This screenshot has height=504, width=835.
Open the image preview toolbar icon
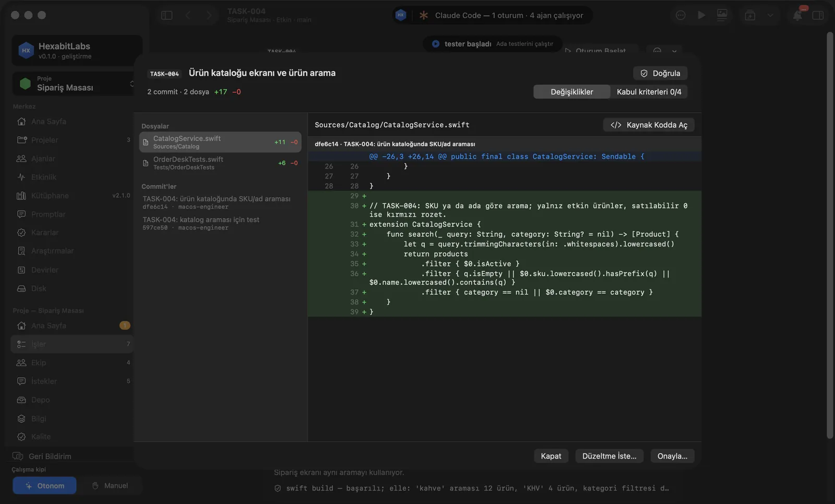(x=722, y=15)
